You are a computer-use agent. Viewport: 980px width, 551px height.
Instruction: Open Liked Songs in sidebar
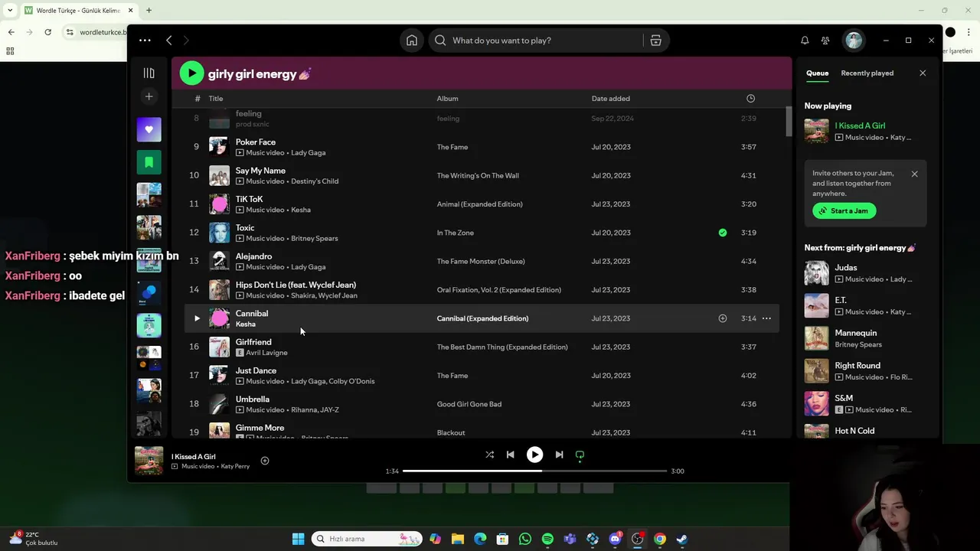click(149, 129)
